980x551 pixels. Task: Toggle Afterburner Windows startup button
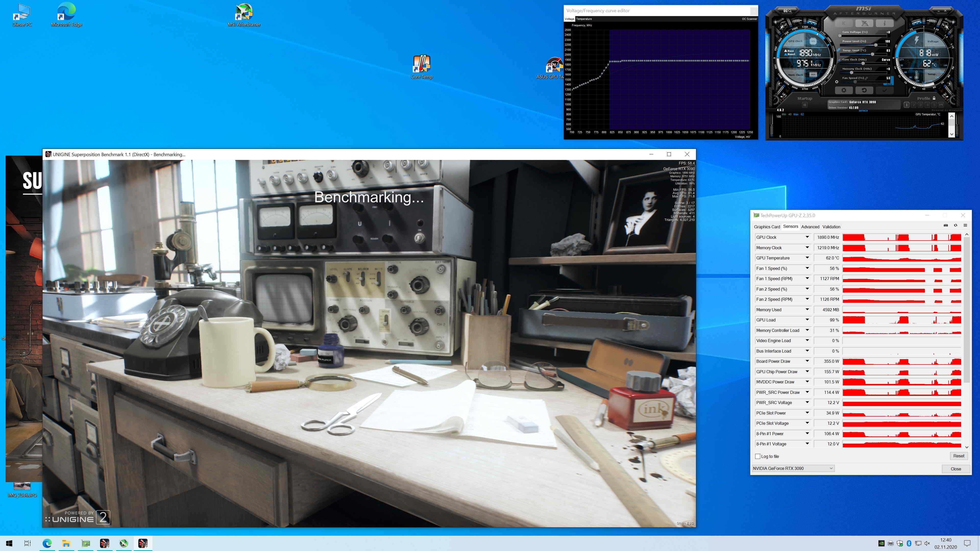tap(805, 105)
